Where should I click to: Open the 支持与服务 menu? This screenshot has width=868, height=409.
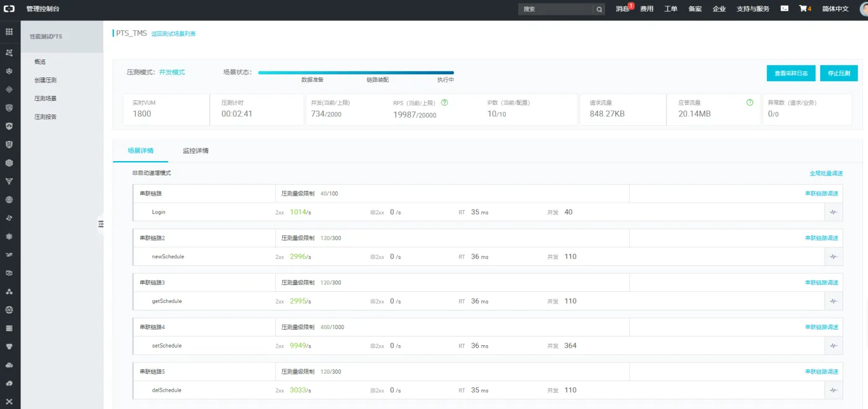click(753, 9)
